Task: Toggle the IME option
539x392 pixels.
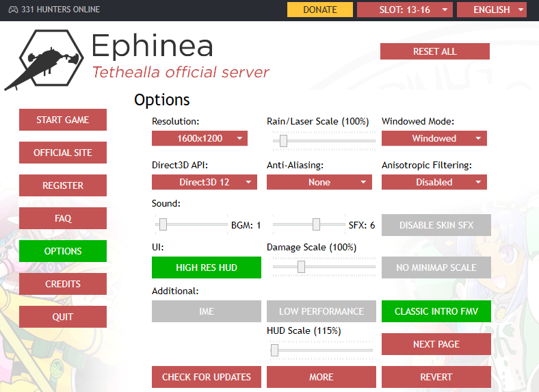Action: [x=207, y=311]
